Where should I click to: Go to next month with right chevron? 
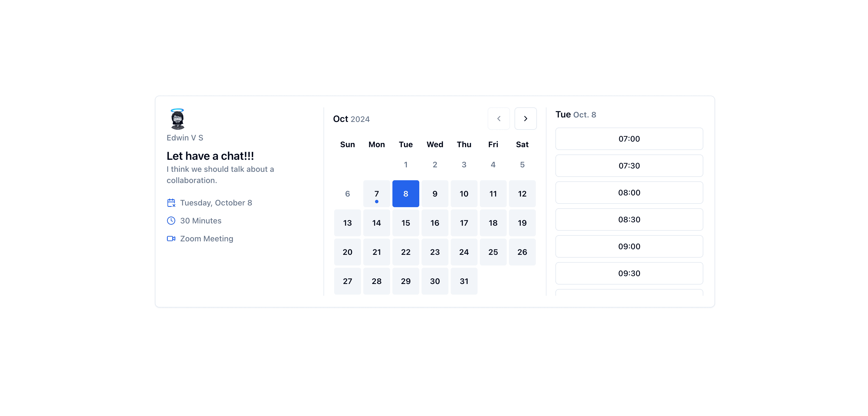click(525, 118)
